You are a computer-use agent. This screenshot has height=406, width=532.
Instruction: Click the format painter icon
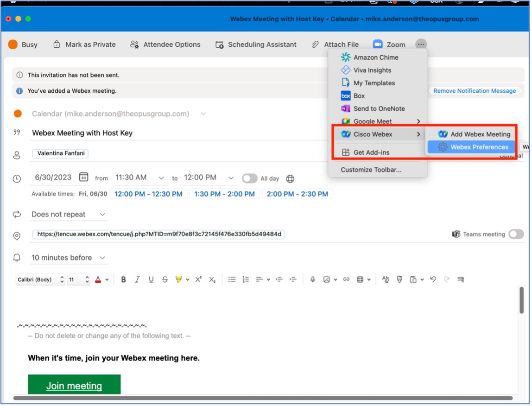coord(399,280)
